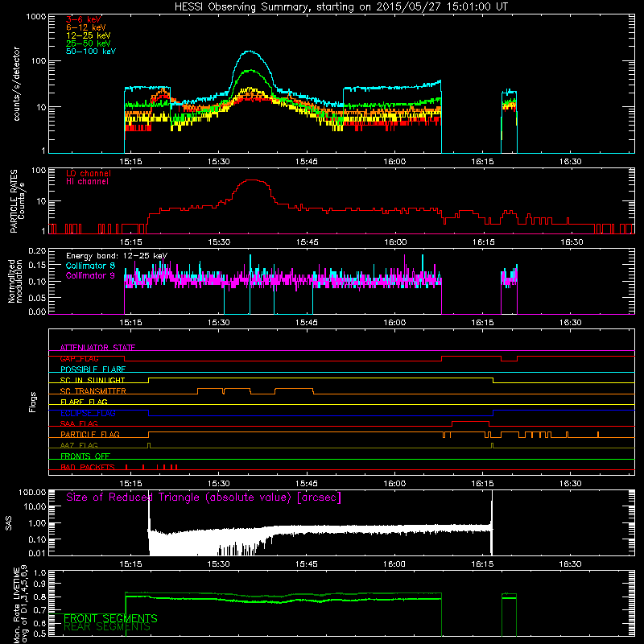This screenshot has height=644, width=644.
Task: Click the red LO channel peak in particle rates plot
Action: pyautogui.click(x=251, y=180)
